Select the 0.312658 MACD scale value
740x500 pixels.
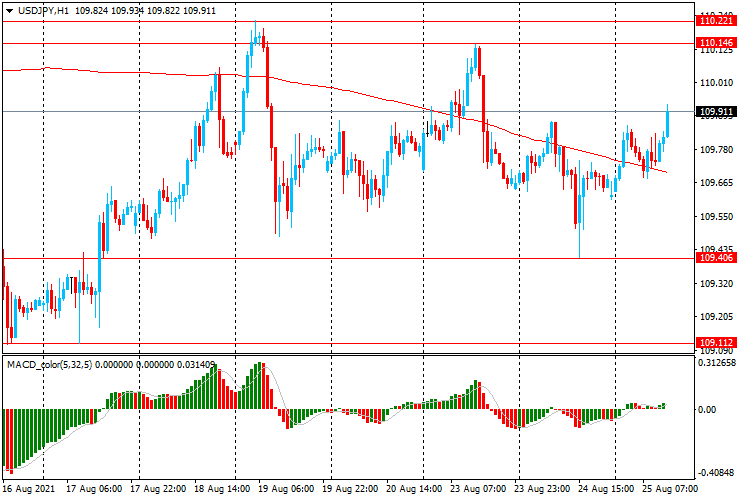(716, 363)
